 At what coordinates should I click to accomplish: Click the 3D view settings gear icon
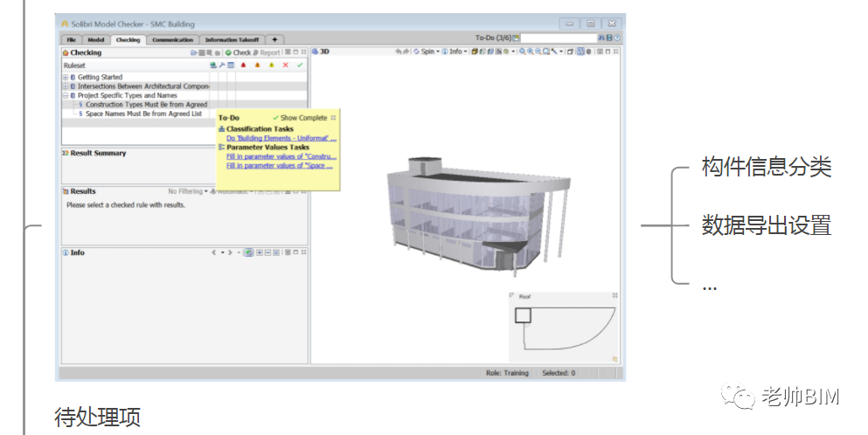point(588,52)
